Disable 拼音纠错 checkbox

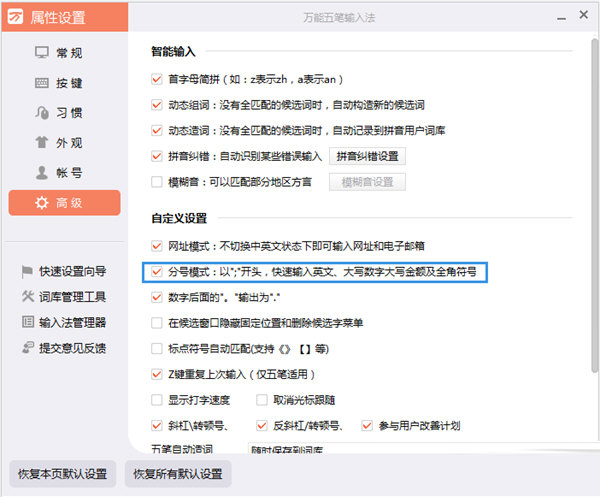157,156
